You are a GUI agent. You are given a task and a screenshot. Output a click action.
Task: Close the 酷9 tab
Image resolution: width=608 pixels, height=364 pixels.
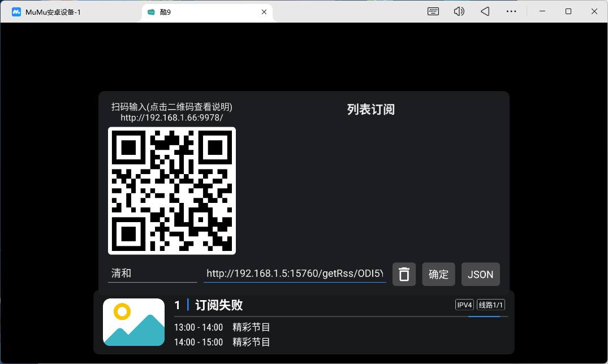(264, 12)
